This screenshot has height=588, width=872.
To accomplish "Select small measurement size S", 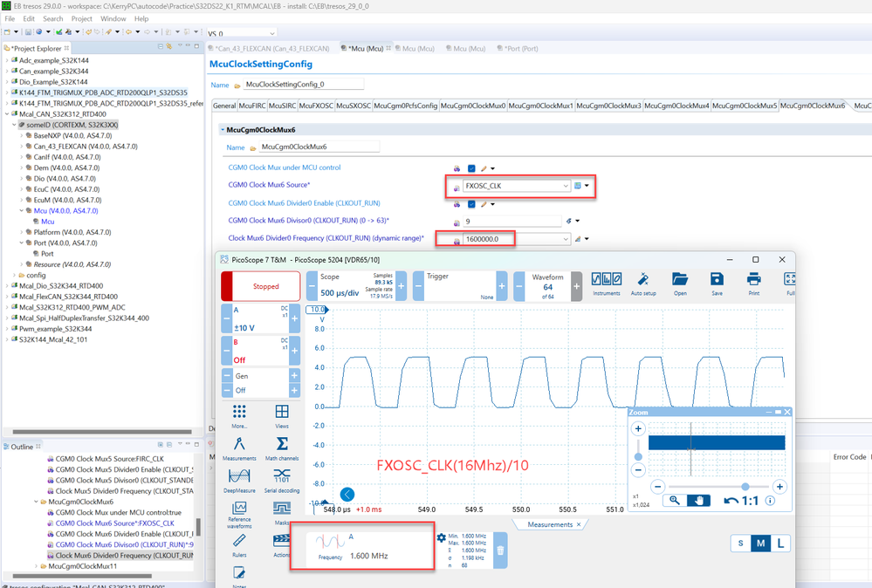I will (x=740, y=543).
